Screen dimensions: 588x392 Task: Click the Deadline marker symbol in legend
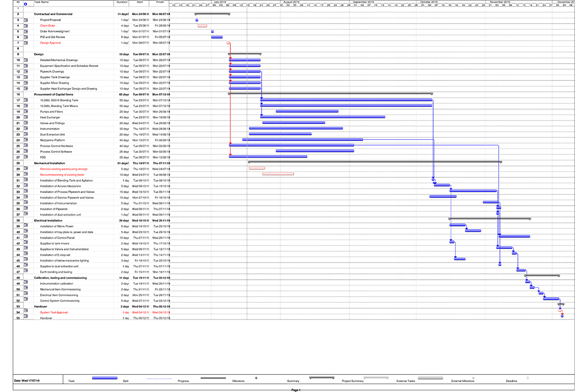coord(527,378)
